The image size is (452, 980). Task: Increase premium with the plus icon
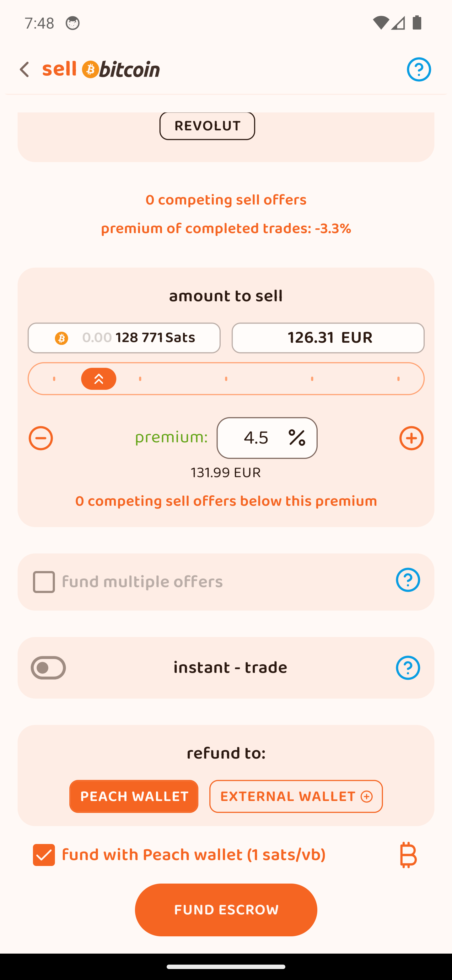[411, 438]
